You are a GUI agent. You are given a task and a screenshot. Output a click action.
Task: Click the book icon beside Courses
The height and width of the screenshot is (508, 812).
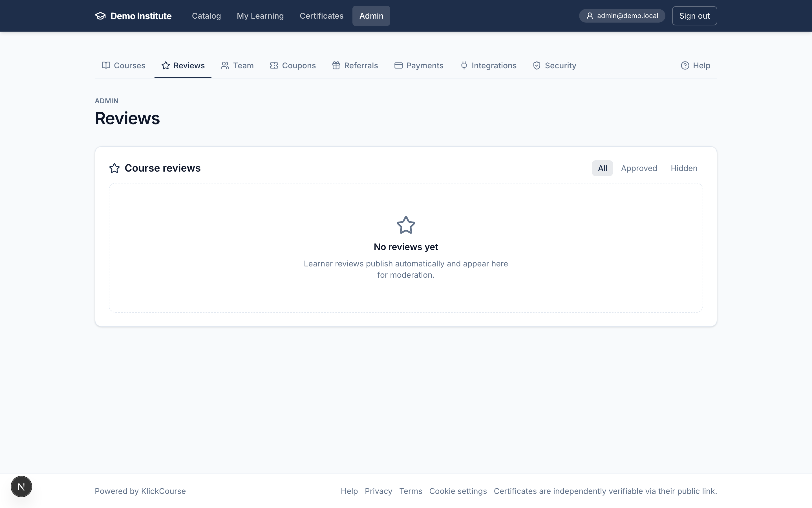(106, 65)
